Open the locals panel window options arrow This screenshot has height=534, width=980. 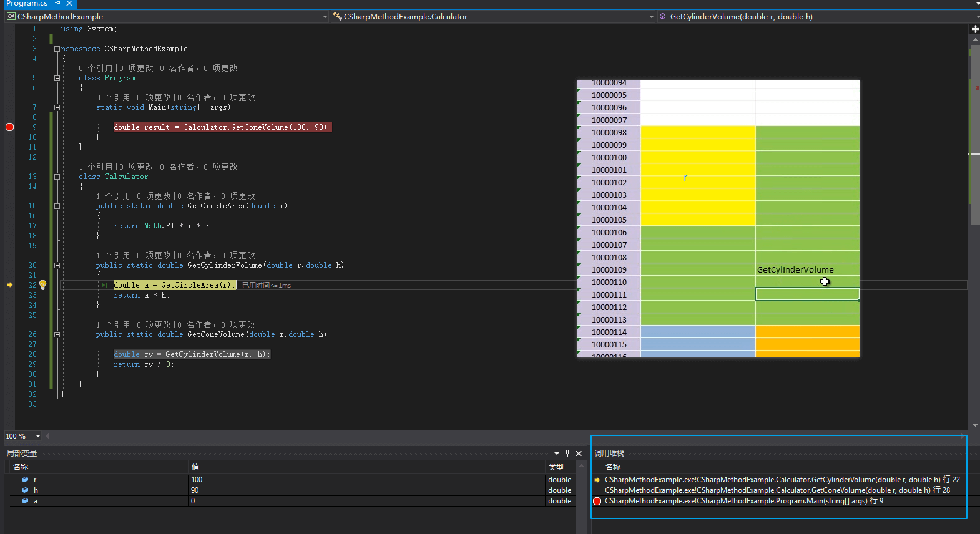(x=556, y=453)
